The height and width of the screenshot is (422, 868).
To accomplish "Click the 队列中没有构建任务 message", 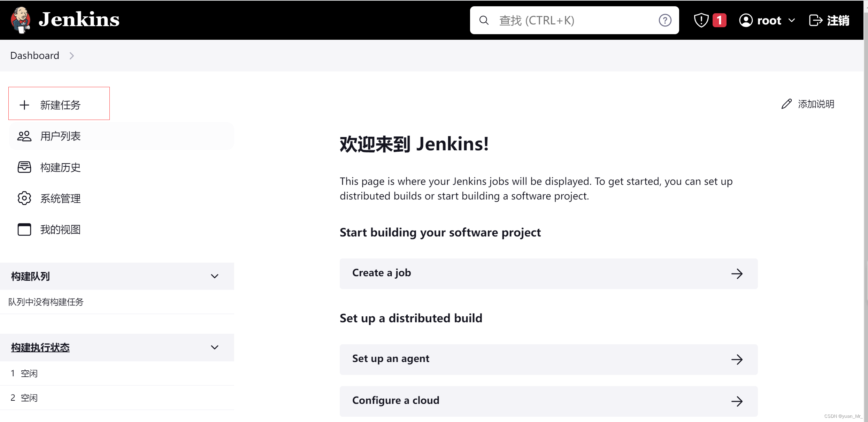I will (x=46, y=302).
